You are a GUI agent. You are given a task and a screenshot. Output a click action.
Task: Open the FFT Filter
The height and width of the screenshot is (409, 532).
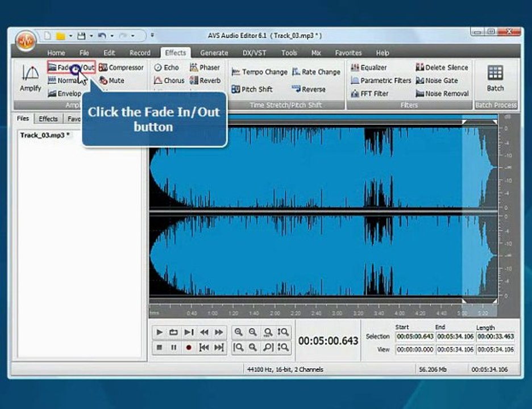coord(369,94)
